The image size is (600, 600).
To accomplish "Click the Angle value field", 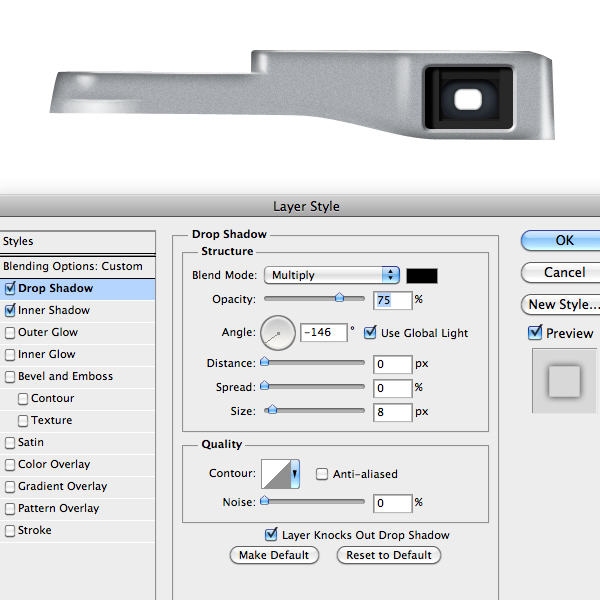I will pyautogui.click(x=324, y=332).
